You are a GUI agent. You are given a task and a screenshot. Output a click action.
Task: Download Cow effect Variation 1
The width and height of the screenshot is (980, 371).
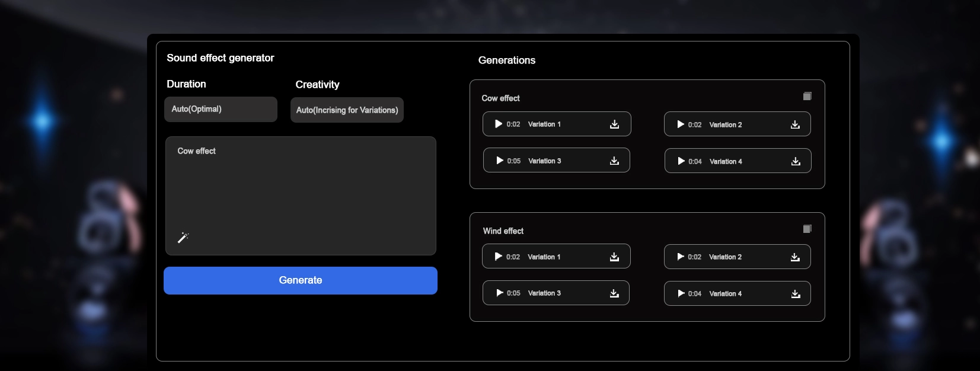point(614,124)
